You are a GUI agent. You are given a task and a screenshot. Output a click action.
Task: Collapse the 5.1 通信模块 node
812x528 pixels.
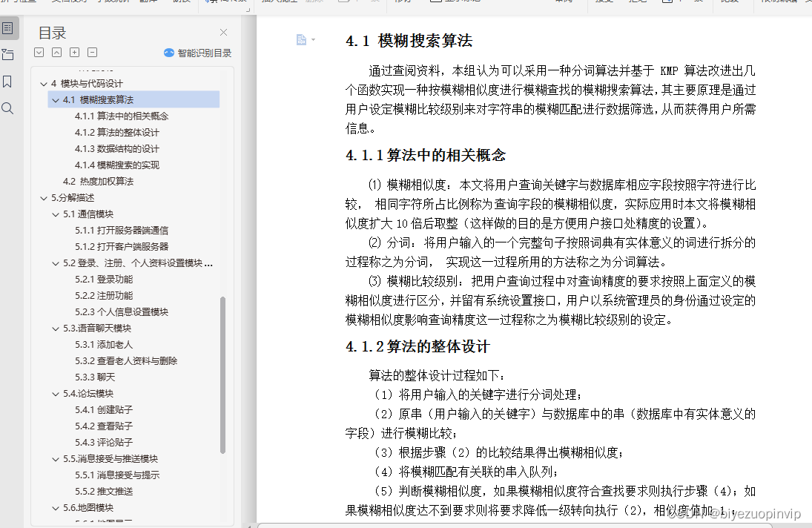pos(56,214)
